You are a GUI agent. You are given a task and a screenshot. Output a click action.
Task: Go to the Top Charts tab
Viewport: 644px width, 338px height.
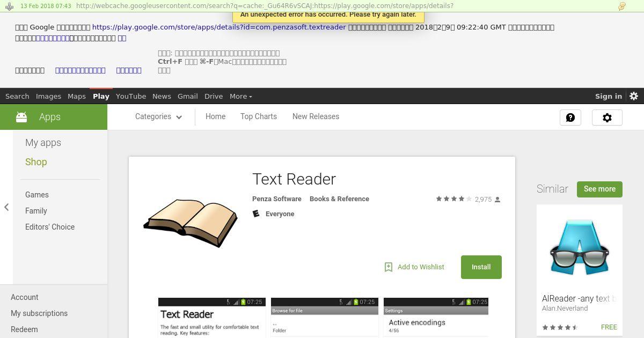click(259, 116)
